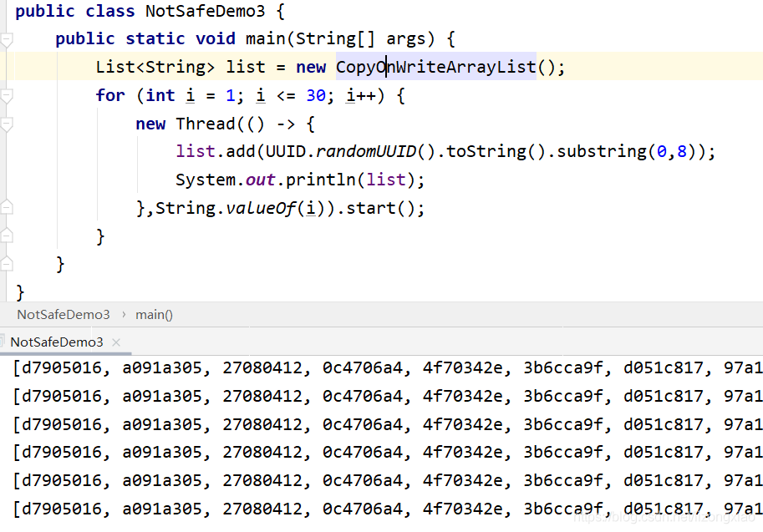Click the println method call
Viewport: 763px width, 532px height.
point(321,180)
